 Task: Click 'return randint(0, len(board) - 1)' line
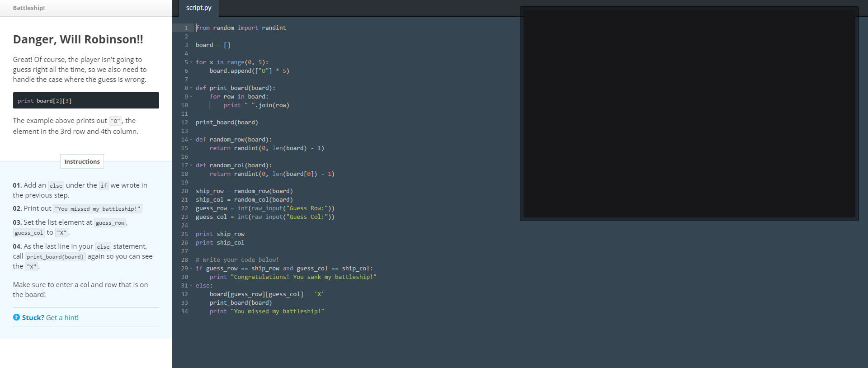click(267, 148)
